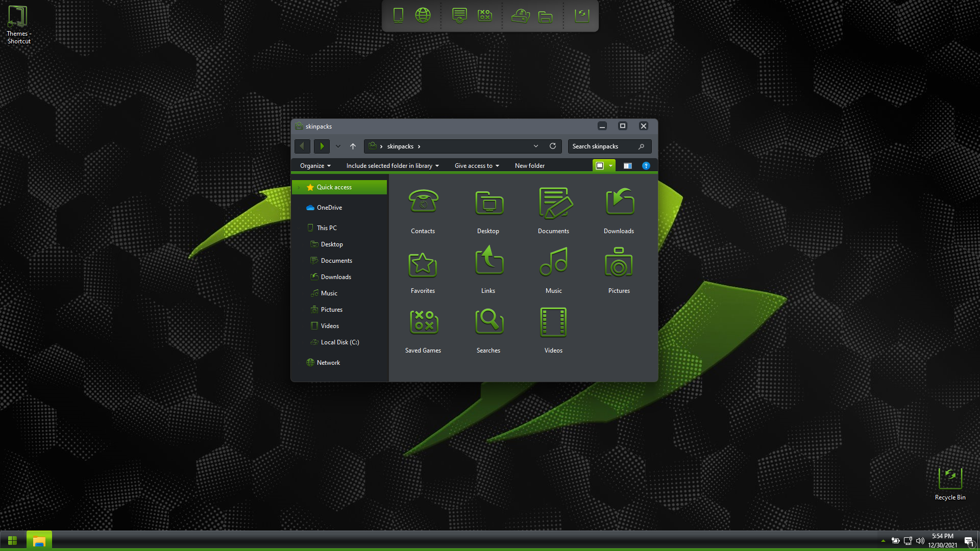Image resolution: width=980 pixels, height=551 pixels.
Task: Select Local Disk (C:) in sidebar
Action: pyautogui.click(x=339, y=342)
